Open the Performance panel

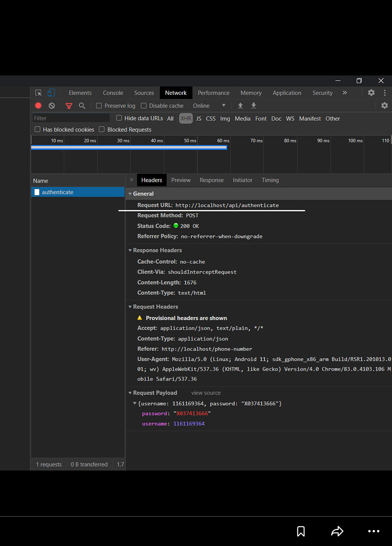pyautogui.click(x=213, y=93)
